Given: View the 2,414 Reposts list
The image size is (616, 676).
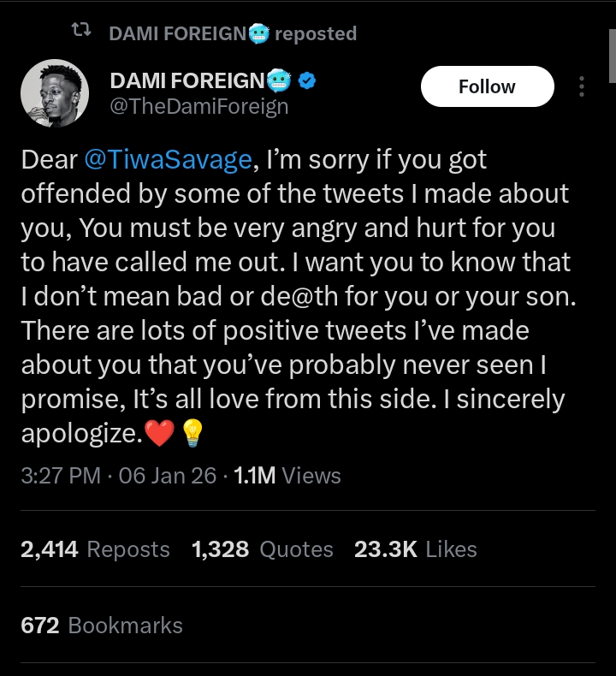Looking at the screenshot, I should 95,549.
